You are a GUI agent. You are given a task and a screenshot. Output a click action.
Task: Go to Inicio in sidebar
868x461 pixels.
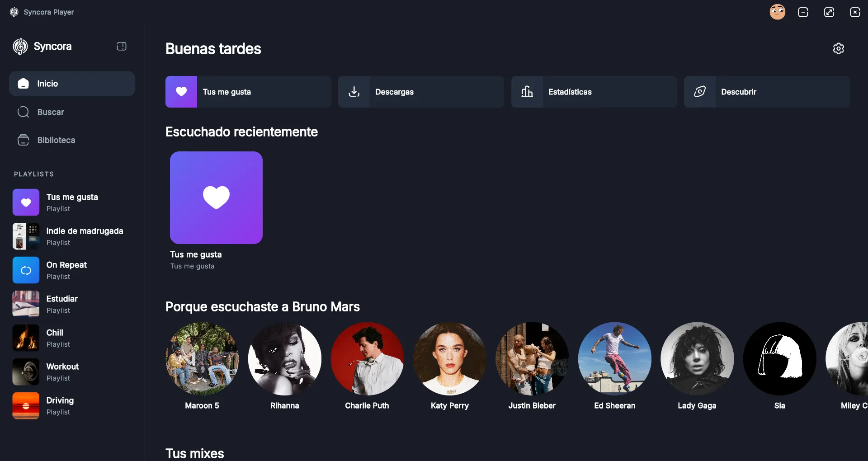(x=72, y=84)
